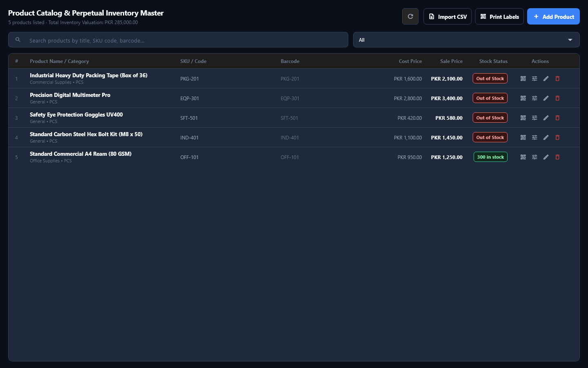
Task: Select the Precision Digital Multimeter Pro name
Action: point(70,95)
